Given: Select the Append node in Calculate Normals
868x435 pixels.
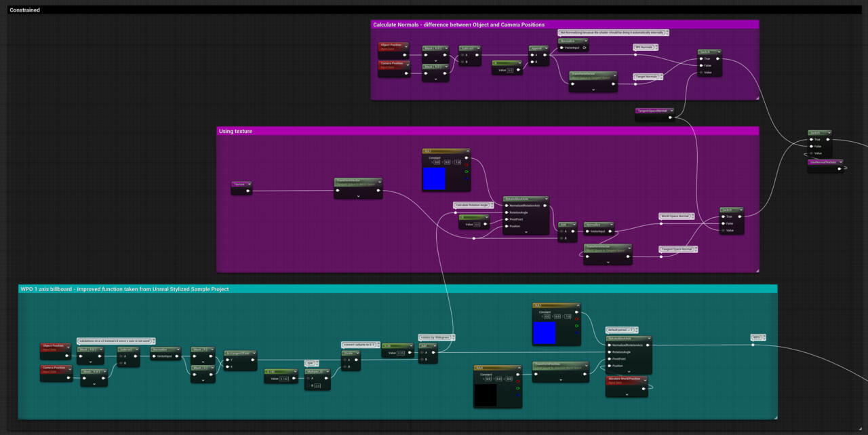Looking at the screenshot, I should (x=538, y=50).
